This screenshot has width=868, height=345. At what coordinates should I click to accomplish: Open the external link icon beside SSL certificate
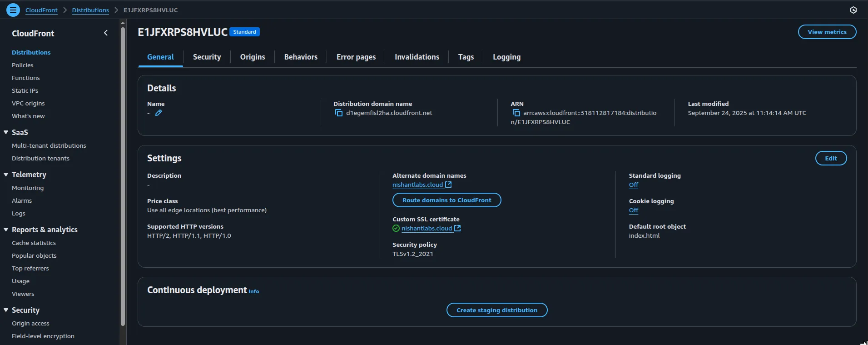(457, 228)
